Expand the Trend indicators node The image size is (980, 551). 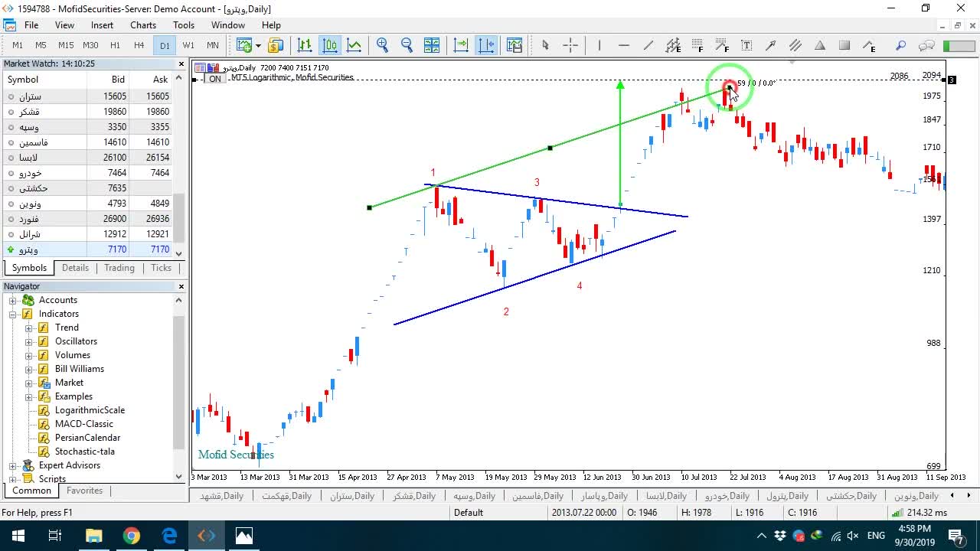[28, 328]
